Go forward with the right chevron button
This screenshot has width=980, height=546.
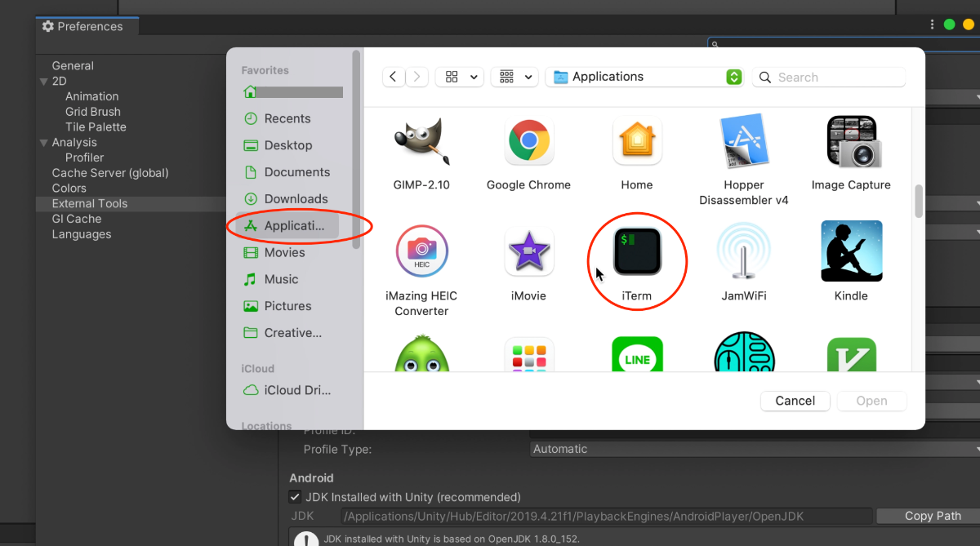[x=416, y=77]
